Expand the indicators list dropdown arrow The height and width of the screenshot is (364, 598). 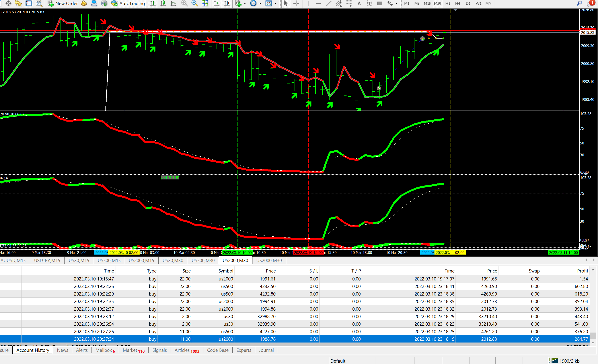pyautogui.click(x=245, y=3)
